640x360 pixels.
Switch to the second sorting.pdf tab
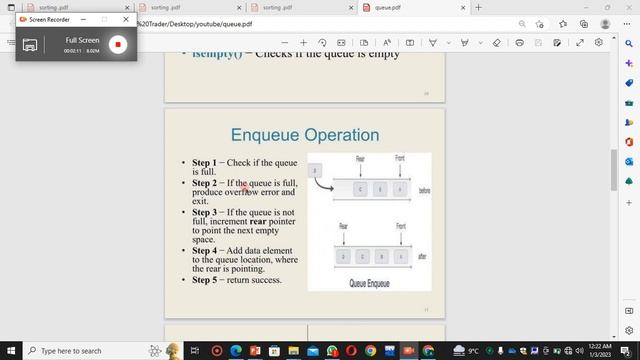click(x=190, y=7)
